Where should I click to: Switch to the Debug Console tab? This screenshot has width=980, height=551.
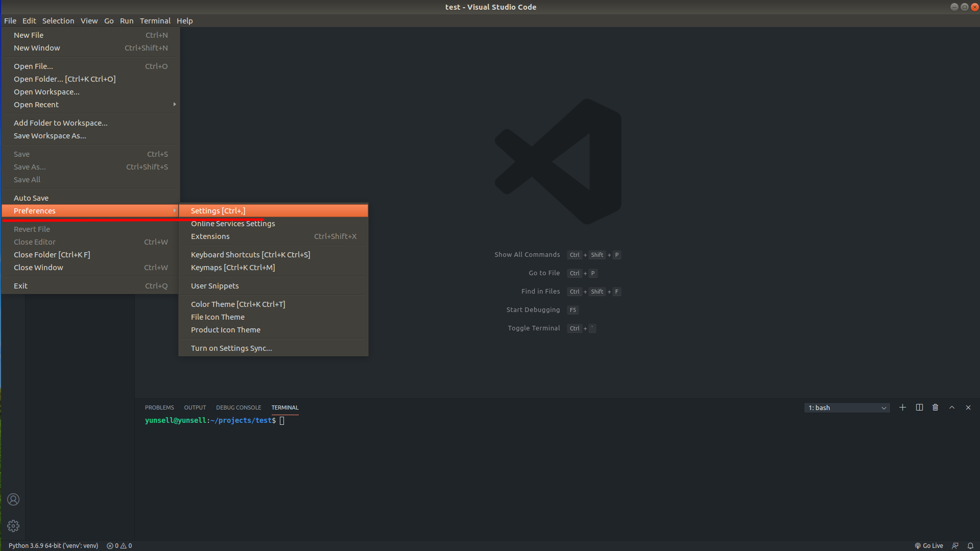pos(238,408)
